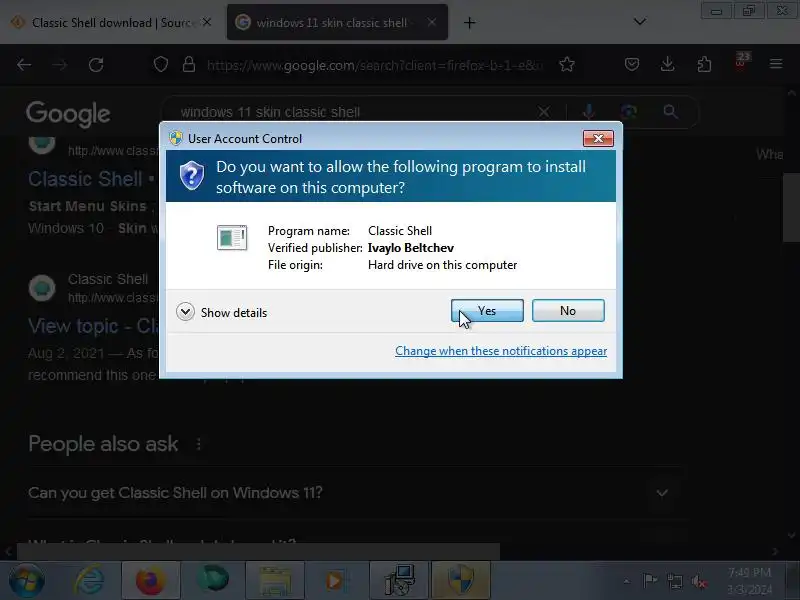Open the green shell taskbar icon
Image resolution: width=800 pixels, height=600 pixels.
[x=213, y=581]
